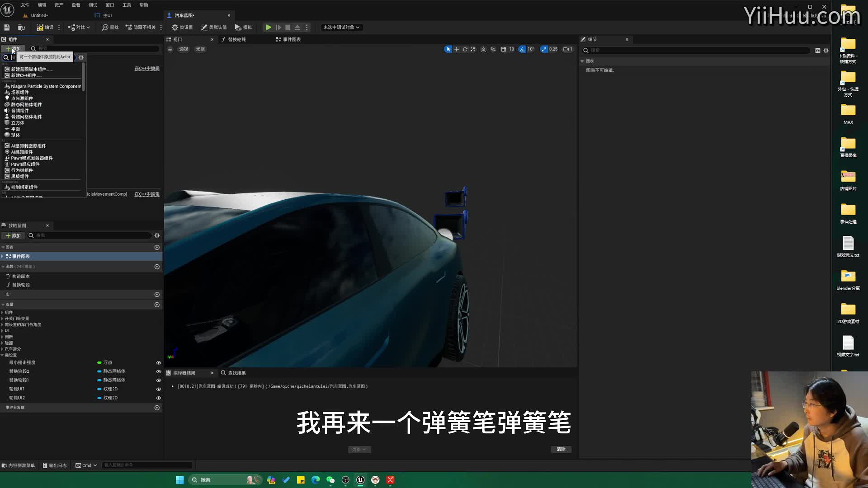Select Niagara Particle System Component
Viewport: 868px width, 488px height.
point(43,86)
